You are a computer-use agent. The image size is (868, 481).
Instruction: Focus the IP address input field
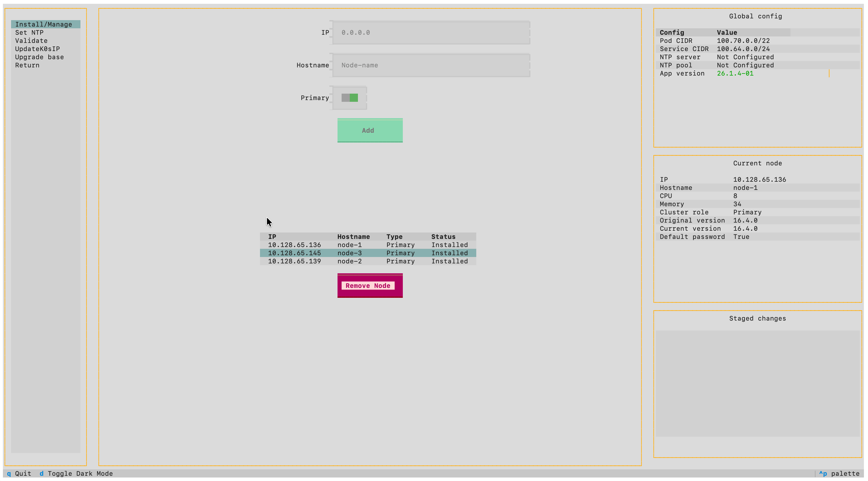(431, 32)
